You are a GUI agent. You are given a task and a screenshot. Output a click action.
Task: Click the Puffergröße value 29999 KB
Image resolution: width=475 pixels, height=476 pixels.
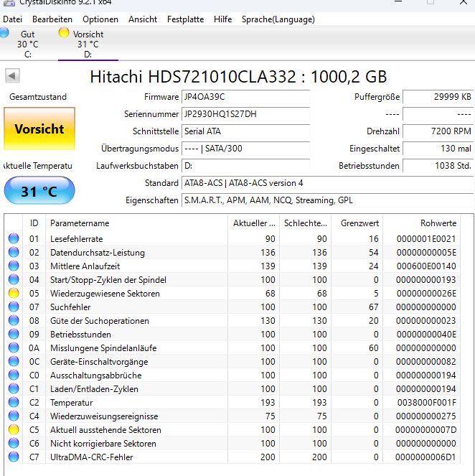tap(438, 97)
